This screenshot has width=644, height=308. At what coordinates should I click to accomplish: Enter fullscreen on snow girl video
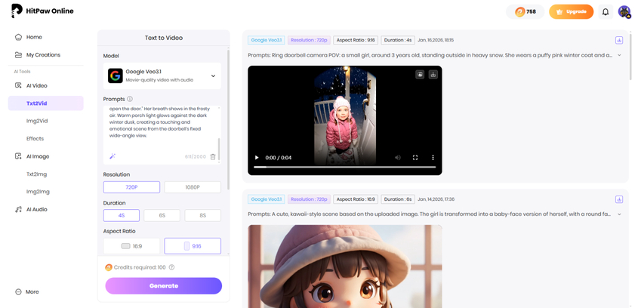[x=415, y=158]
